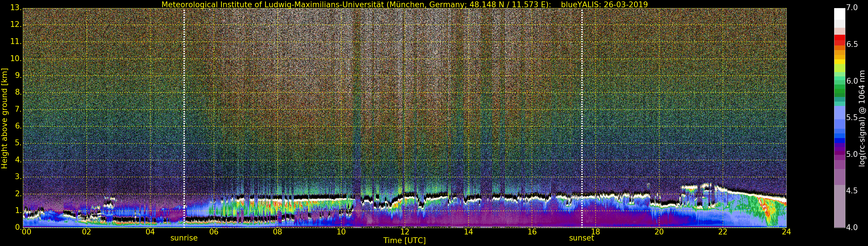
Task: Click the time axis tick '22'
Action: [723, 232]
